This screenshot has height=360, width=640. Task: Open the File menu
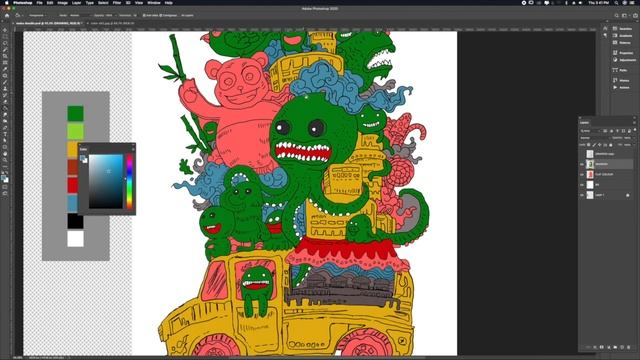click(39, 2)
